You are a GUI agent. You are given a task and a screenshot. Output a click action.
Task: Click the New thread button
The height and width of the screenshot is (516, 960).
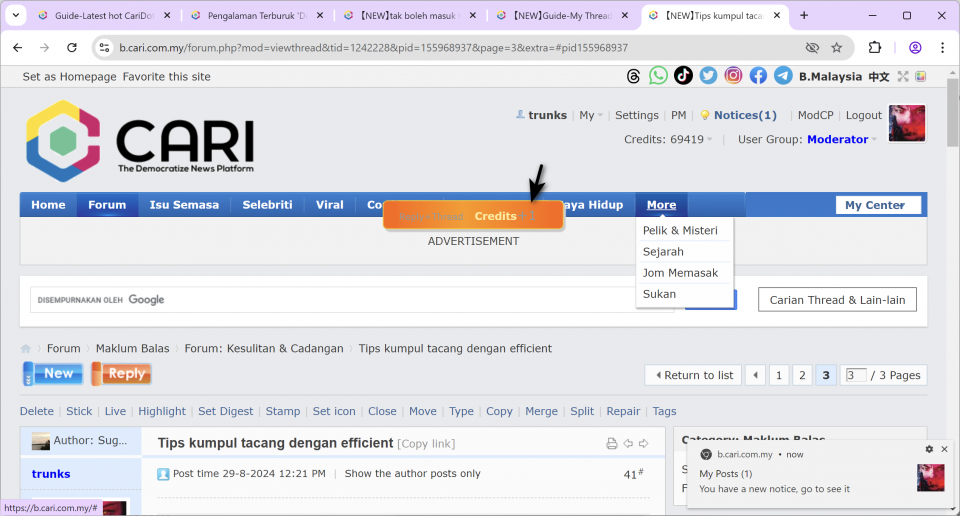click(x=53, y=373)
